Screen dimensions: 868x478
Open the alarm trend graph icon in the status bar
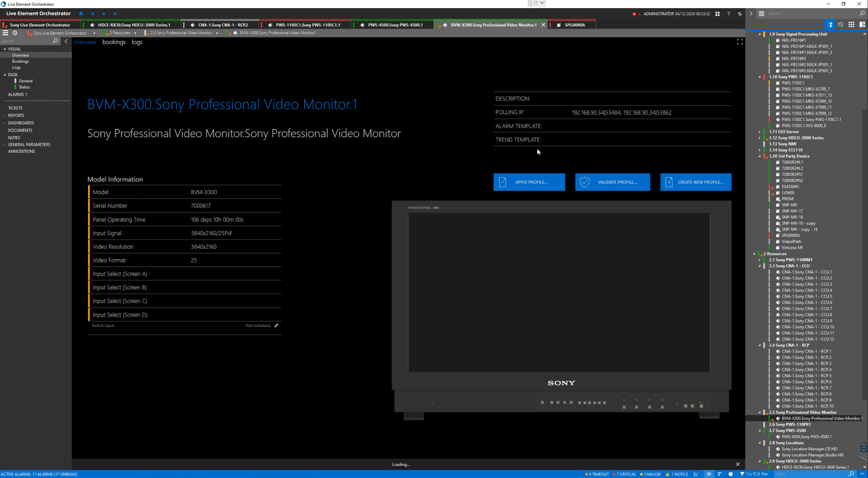(696, 474)
